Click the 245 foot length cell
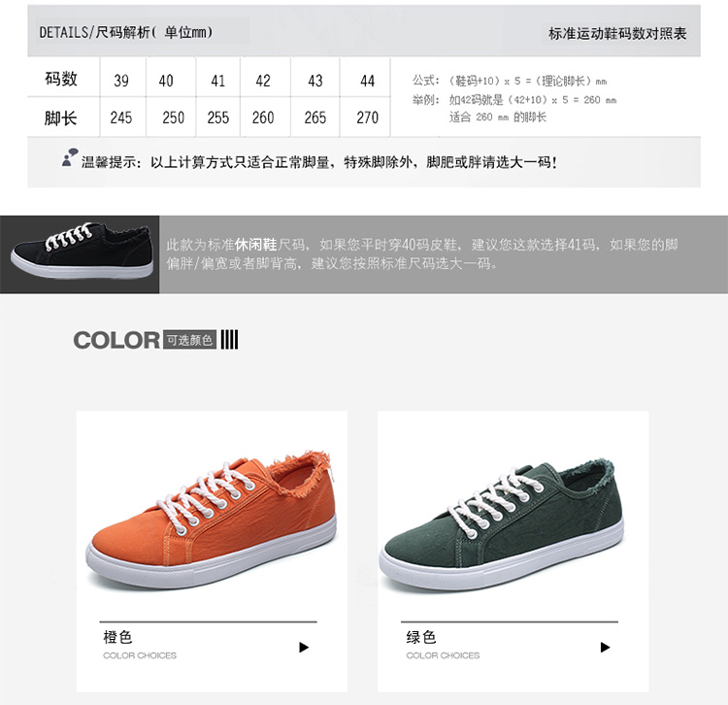The height and width of the screenshot is (705, 728). pyautogui.click(x=121, y=117)
